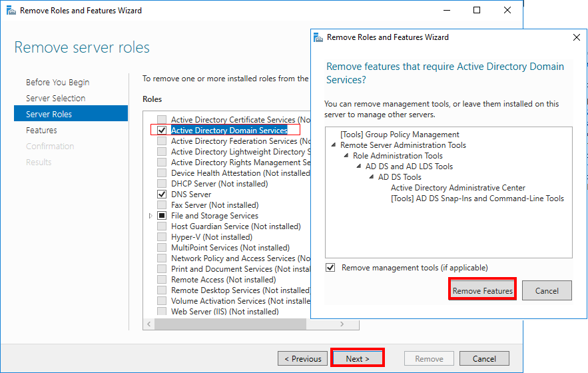Viewport: 588px width, 373px height.
Task: Click the left arrow of the roles scrollbar
Action: click(149, 324)
